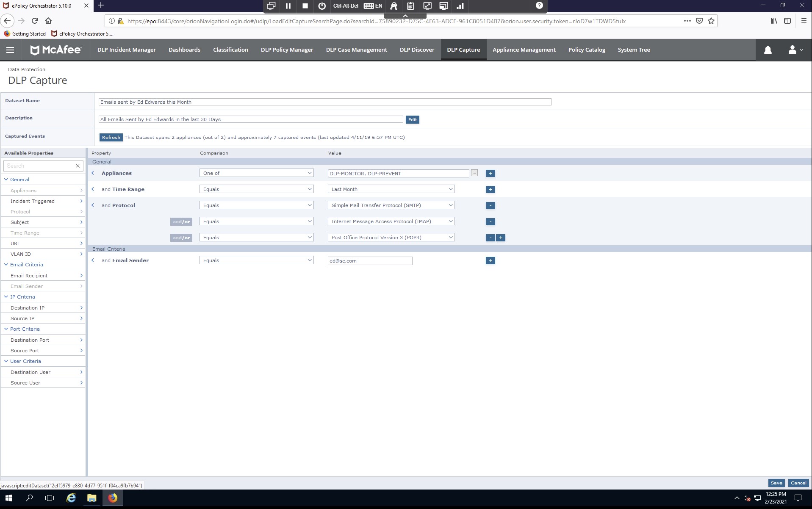Viewport: 812px width, 509px height.
Task: Go to the Classification tab
Action: 230,50
